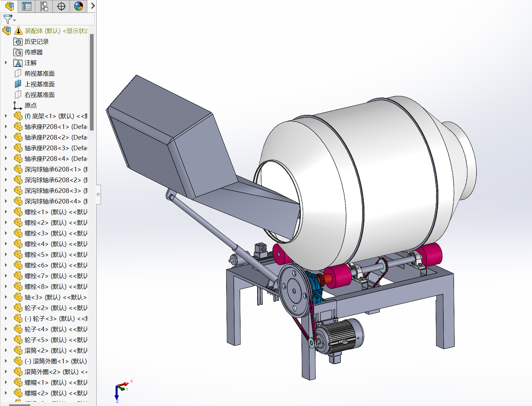Click the panel collapse handle on the splitter
This screenshot has height=406, width=532.
[x=98, y=195]
